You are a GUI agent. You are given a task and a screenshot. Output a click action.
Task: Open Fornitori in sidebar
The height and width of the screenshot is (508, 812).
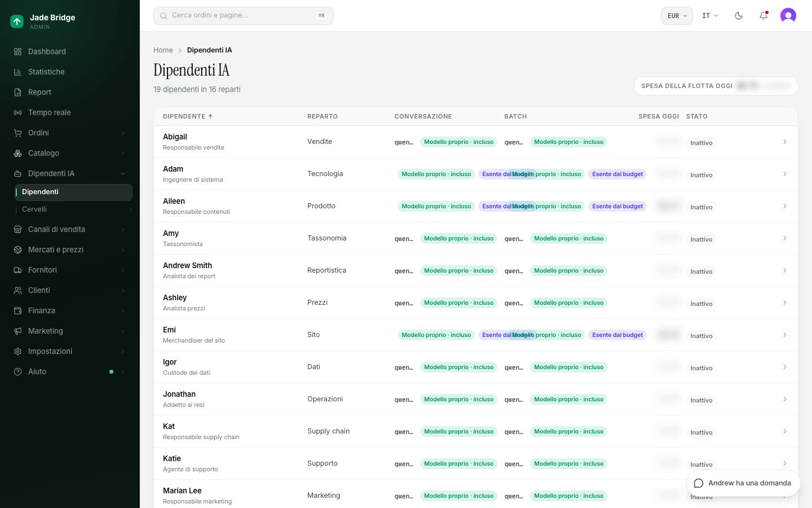tap(70, 270)
